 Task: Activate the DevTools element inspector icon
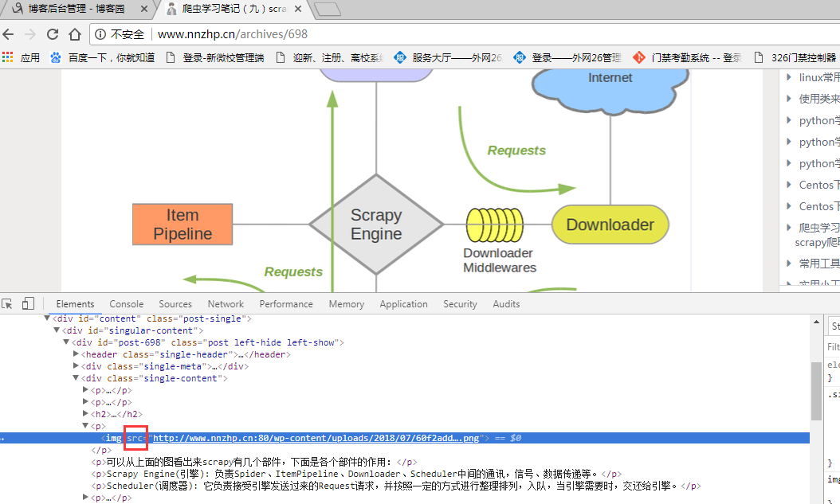click(7, 304)
